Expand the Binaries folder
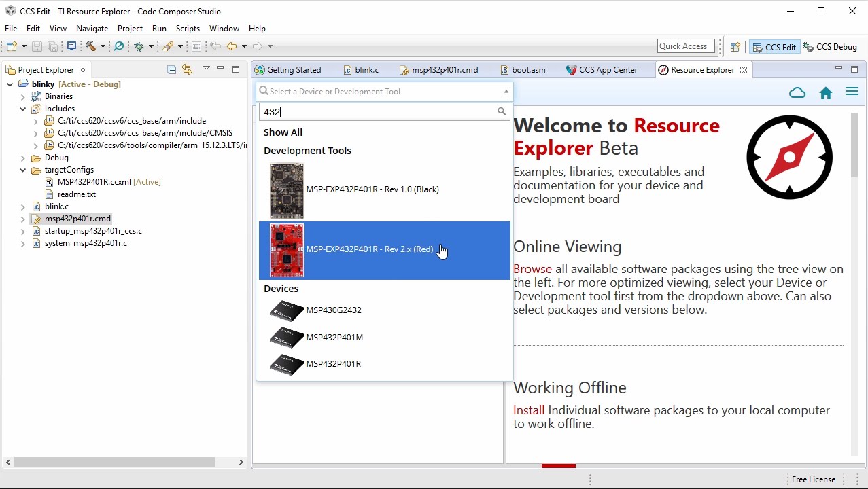This screenshot has width=868, height=489. (x=23, y=96)
